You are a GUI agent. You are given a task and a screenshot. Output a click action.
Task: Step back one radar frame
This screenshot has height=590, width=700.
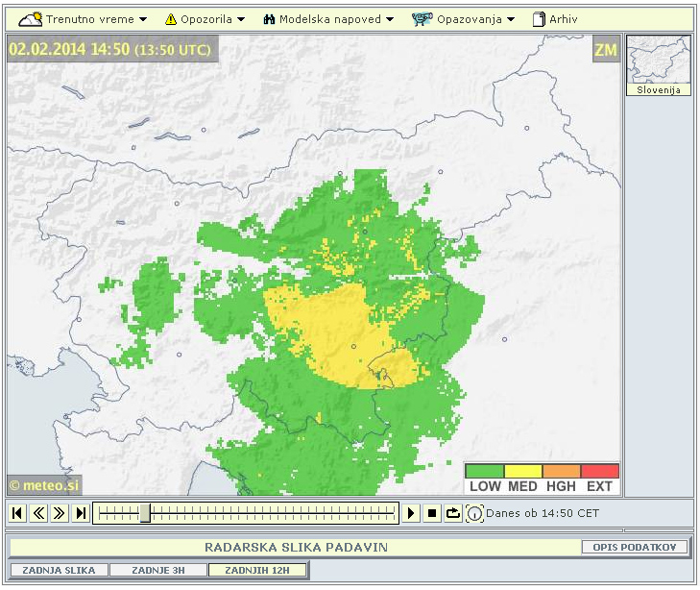38,513
